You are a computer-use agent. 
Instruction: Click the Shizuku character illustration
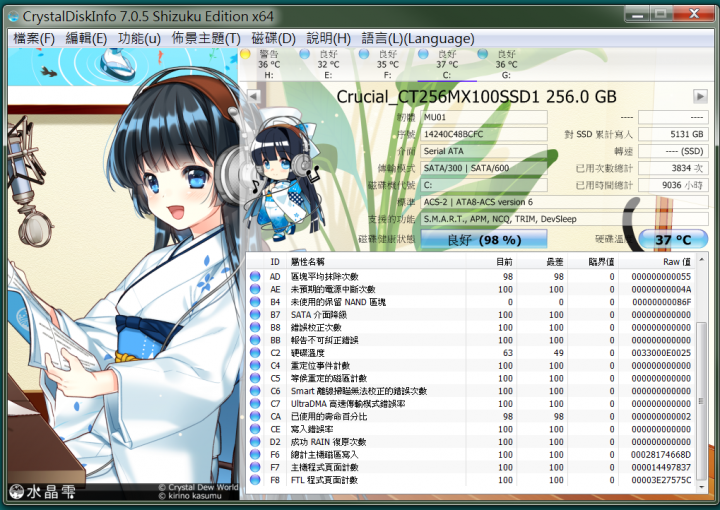coord(123,274)
